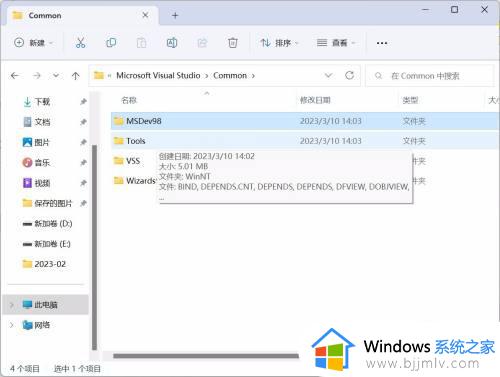The height and width of the screenshot is (377, 500).
Task: Close the Common tab
Action: pyautogui.click(x=145, y=15)
